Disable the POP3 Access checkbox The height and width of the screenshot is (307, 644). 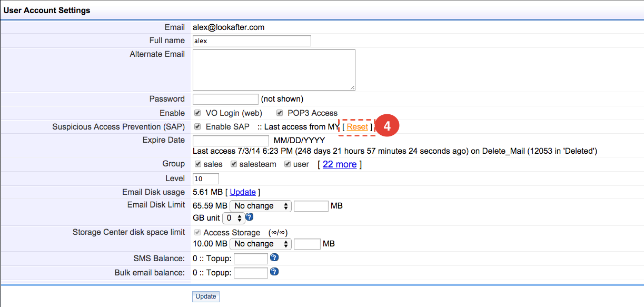pyautogui.click(x=279, y=113)
